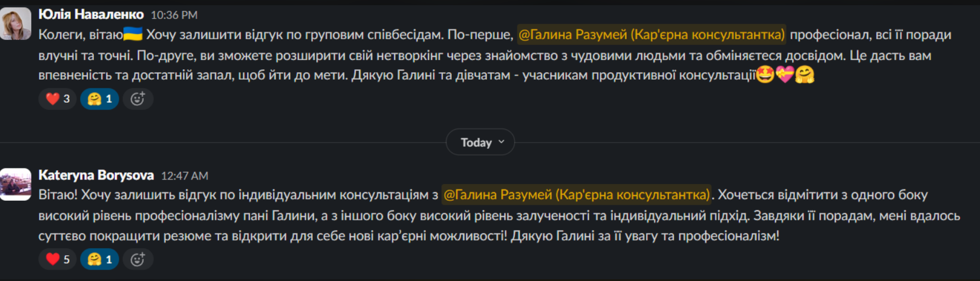
Task: Click the star-eyes emoji in first message
Action: pos(765,74)
